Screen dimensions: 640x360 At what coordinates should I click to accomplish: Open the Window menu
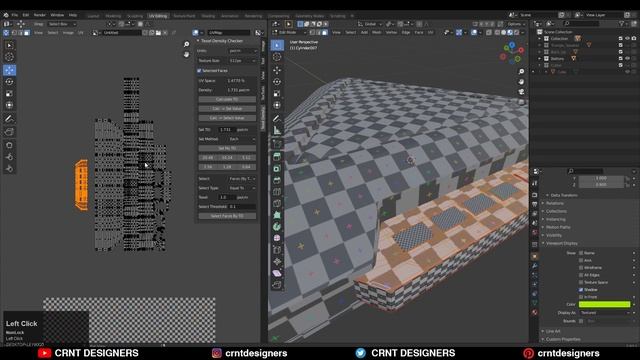click(x=57, y=15)
